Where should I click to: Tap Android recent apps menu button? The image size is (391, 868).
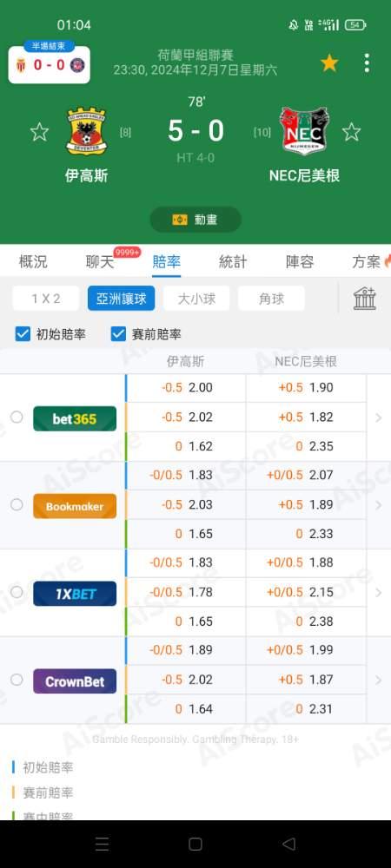(x=102, y=844)
